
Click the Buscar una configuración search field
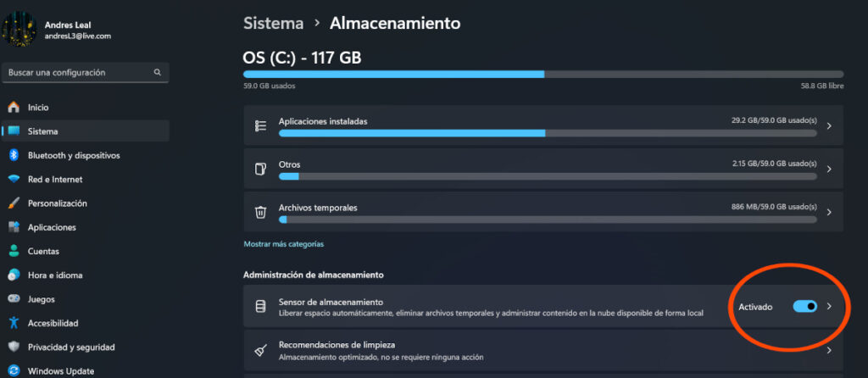[78, 73]
